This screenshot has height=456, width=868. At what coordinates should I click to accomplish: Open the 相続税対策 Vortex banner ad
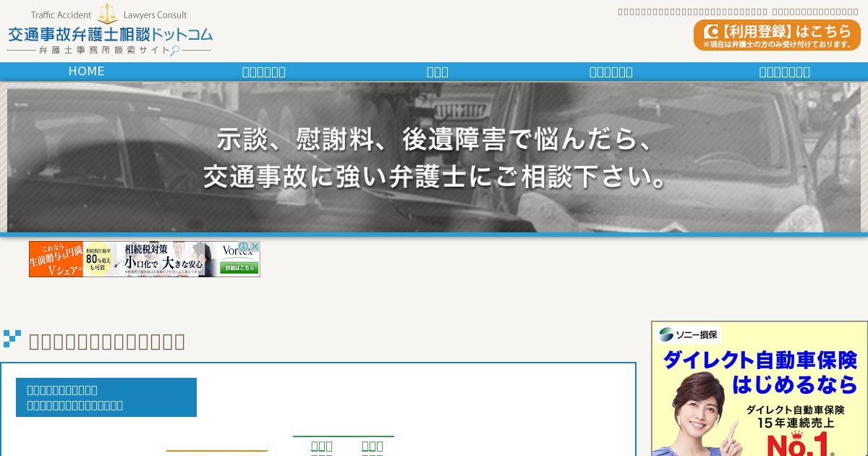click(145, 259)
